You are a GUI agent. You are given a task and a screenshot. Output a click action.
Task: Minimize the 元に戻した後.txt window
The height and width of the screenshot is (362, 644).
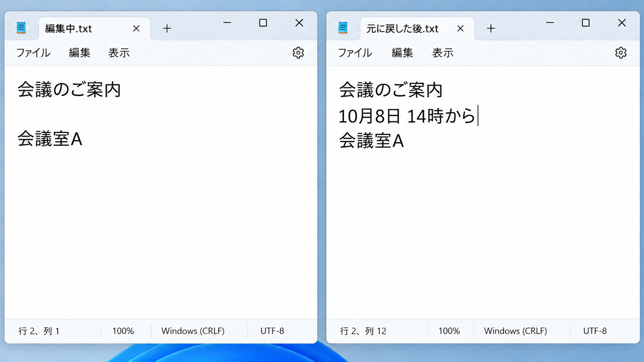pyautogui.click(x=550, y=23)
